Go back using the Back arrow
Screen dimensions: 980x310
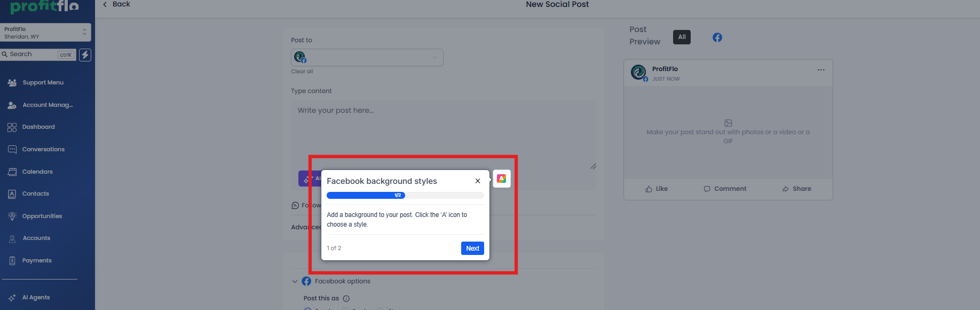116,4
